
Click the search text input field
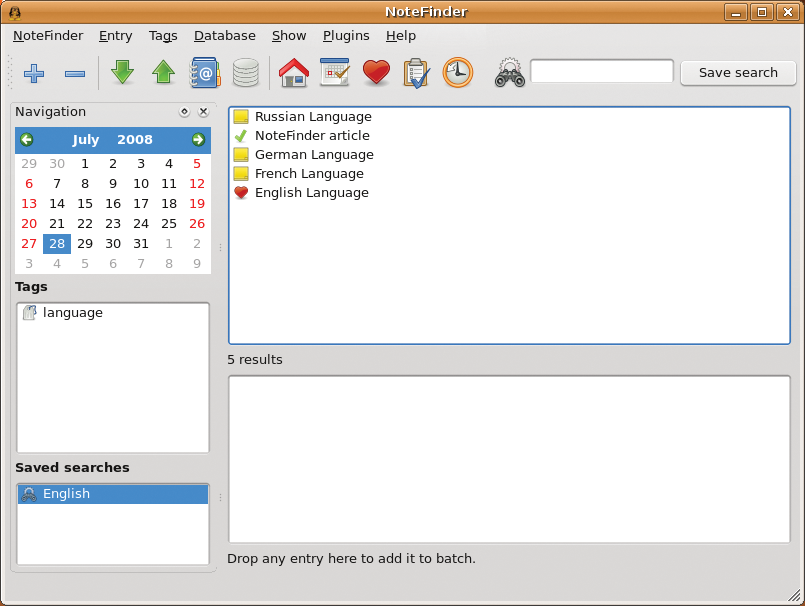(x=602, y=71)
